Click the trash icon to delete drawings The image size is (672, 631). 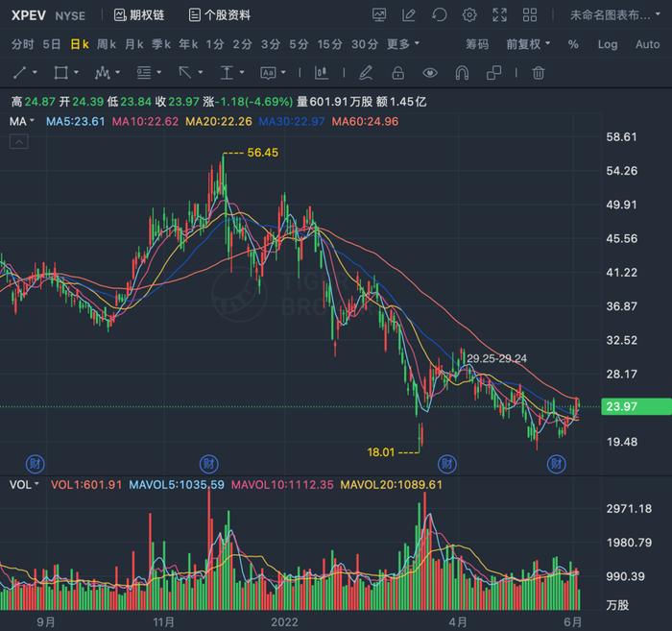point(539,73)
